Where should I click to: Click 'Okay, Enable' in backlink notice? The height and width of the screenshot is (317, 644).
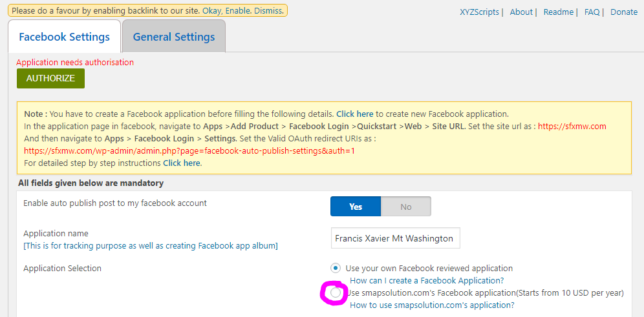click(x=226, y=11)
